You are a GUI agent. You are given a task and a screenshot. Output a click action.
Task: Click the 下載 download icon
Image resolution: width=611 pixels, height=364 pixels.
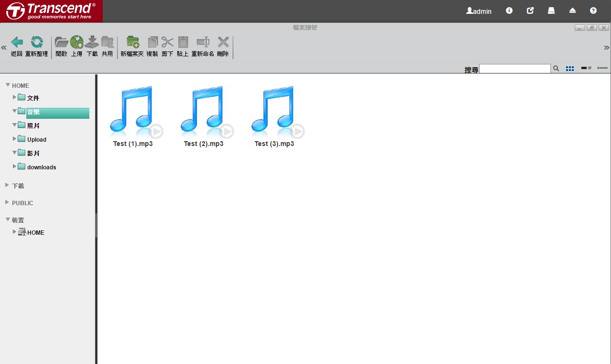click(x=92, y=42)
